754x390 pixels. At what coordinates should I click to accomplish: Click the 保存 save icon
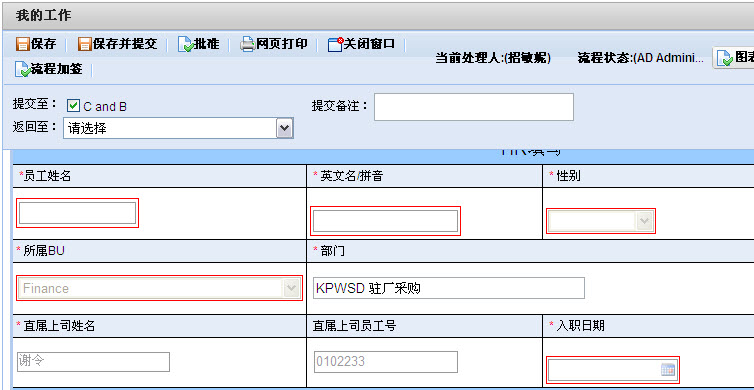pyautogui.click(x=23, y=45)
